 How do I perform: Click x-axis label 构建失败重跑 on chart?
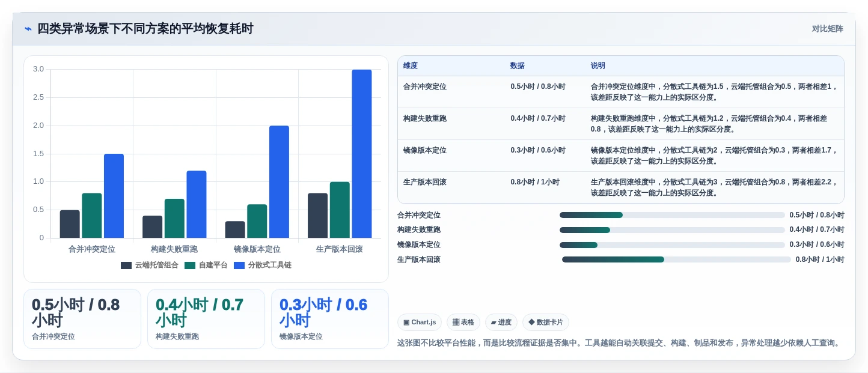pos(174,249)
